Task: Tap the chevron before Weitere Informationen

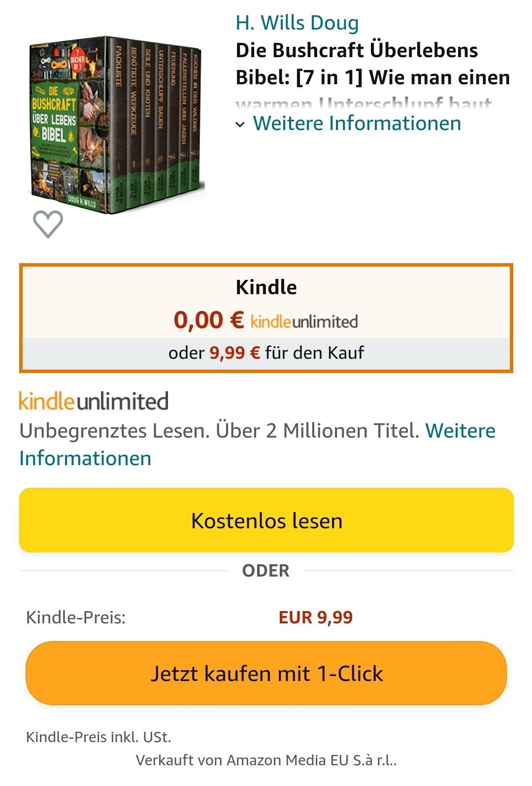Action: pyautogui.click(x=240, y=124)
